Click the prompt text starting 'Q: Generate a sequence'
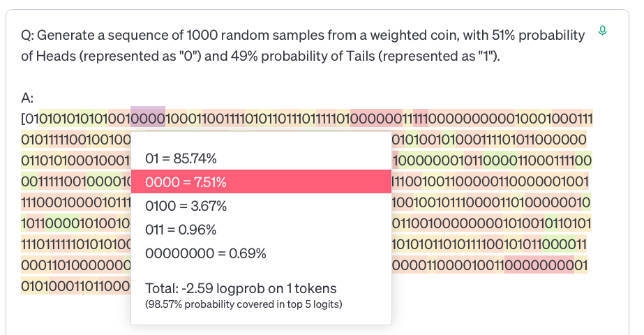The width and height of the screenshot is (644, 335). [x=303, y=45]
